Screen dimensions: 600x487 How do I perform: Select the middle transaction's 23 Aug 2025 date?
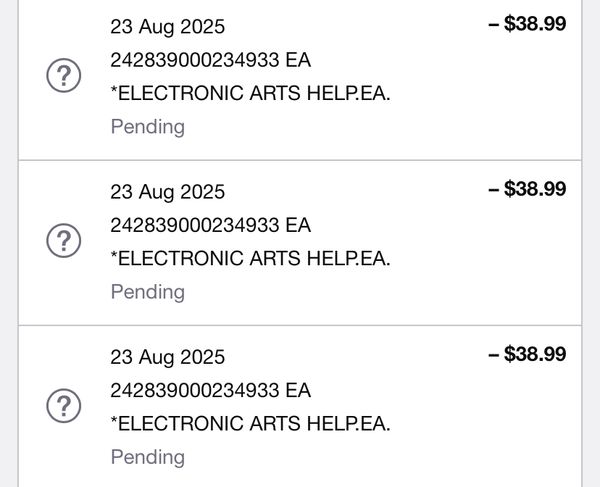(168, 192)
